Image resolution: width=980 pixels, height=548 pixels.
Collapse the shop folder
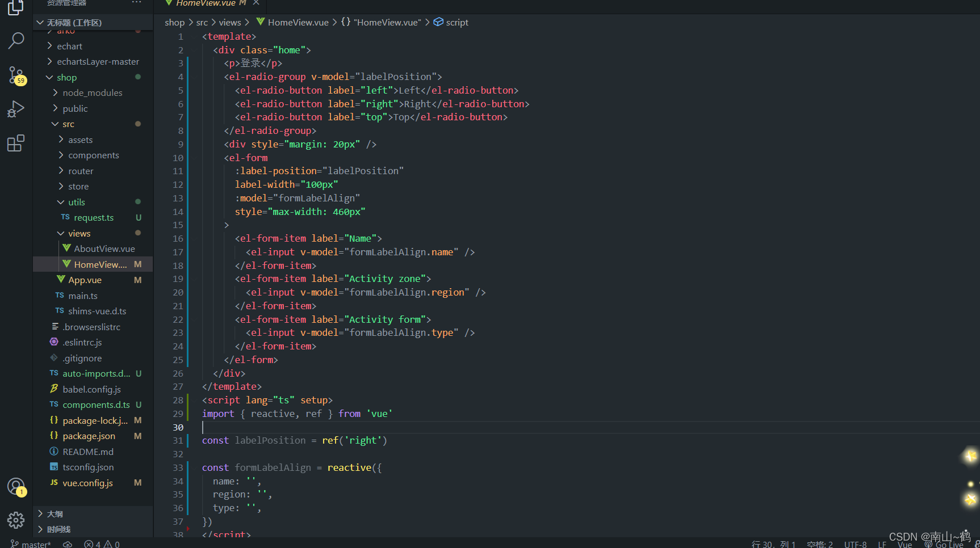49,77
